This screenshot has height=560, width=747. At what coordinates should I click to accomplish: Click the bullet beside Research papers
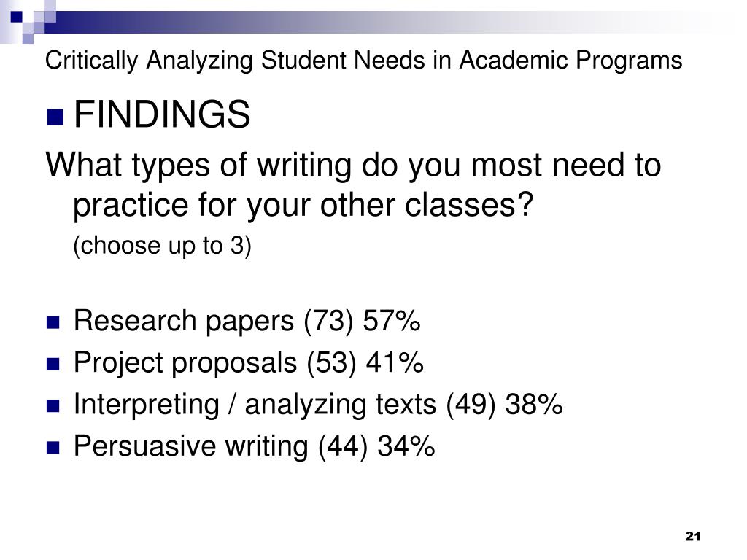[53, 322]
